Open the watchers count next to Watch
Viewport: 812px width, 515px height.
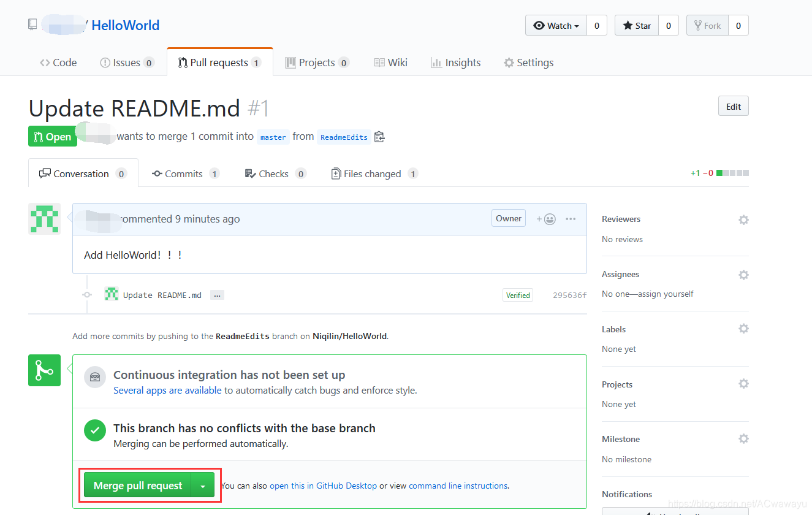pos(596,25)
